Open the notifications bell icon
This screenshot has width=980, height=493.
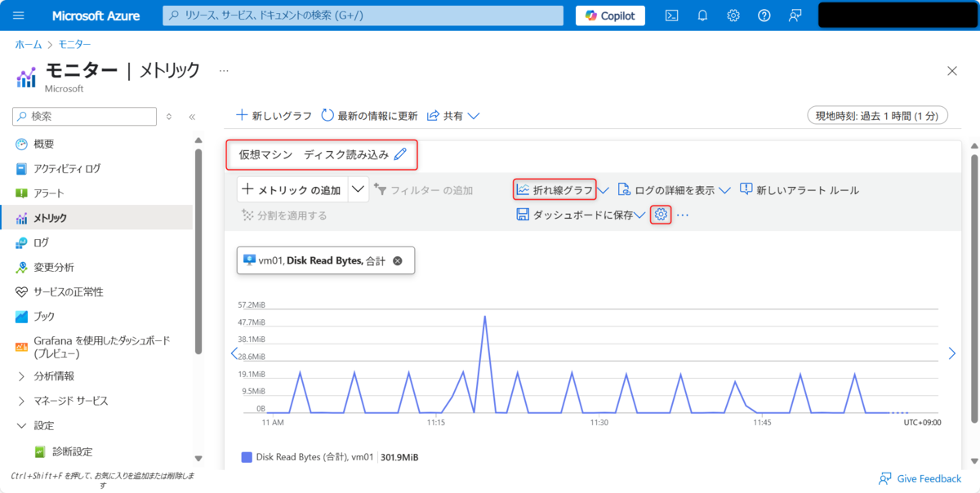[702, 16]
